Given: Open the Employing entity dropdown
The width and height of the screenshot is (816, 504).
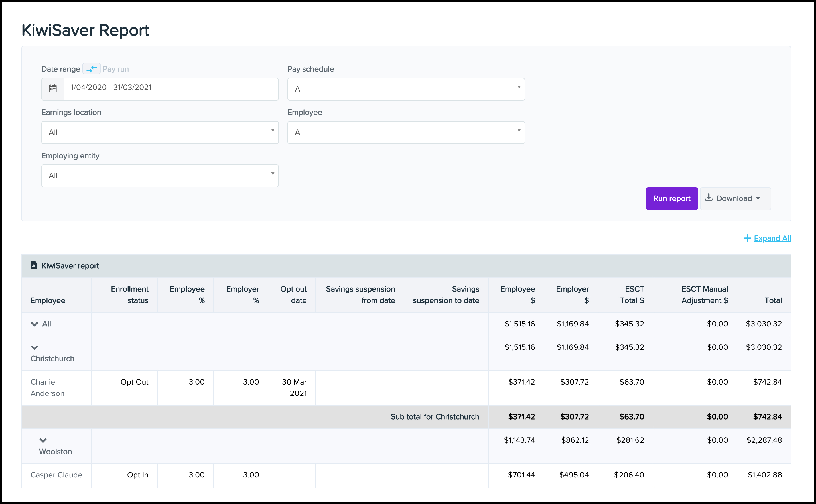Looking at the screenshot, I should [160, 176].
